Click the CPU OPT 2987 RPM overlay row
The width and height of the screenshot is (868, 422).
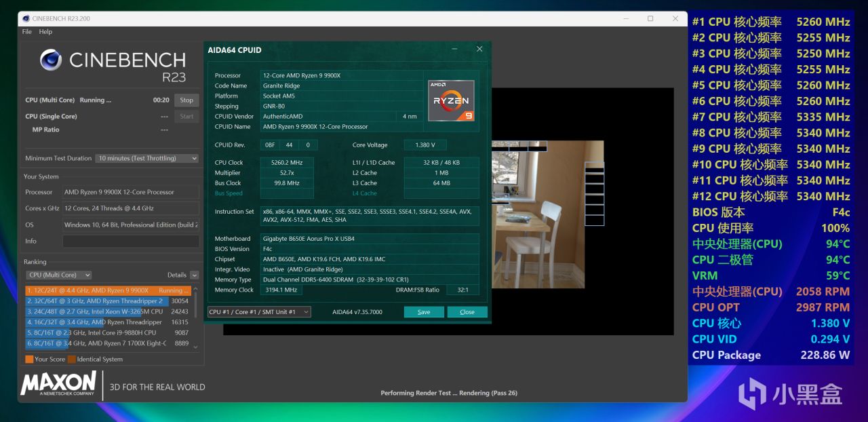click(x=771, y=307)
